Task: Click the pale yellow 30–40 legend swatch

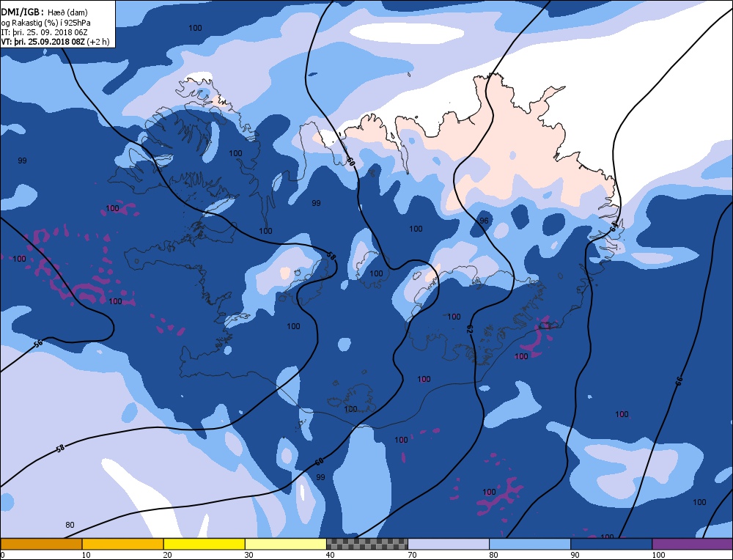Action: coord(285,544)
